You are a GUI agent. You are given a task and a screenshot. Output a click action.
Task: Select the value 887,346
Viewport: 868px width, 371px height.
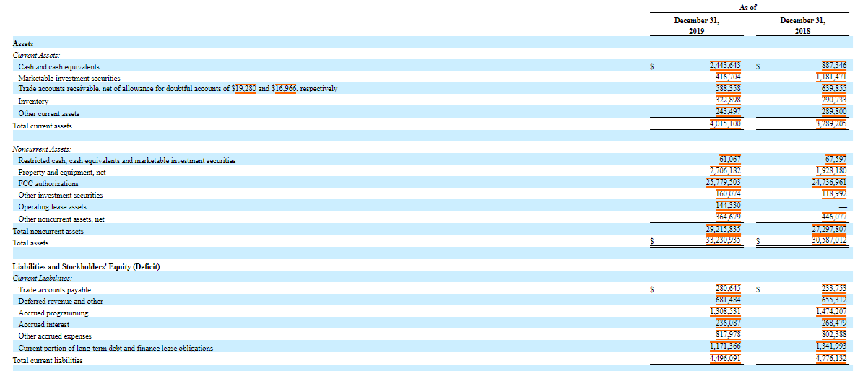[x=834, y=66]
